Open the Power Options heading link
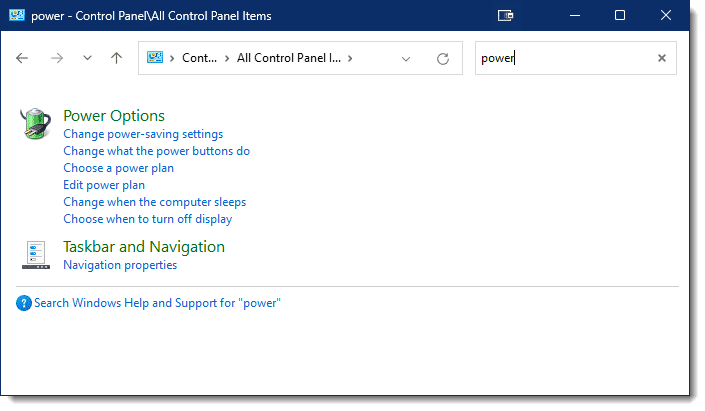This screenshot has width=705, height=411. coord(114,116)
